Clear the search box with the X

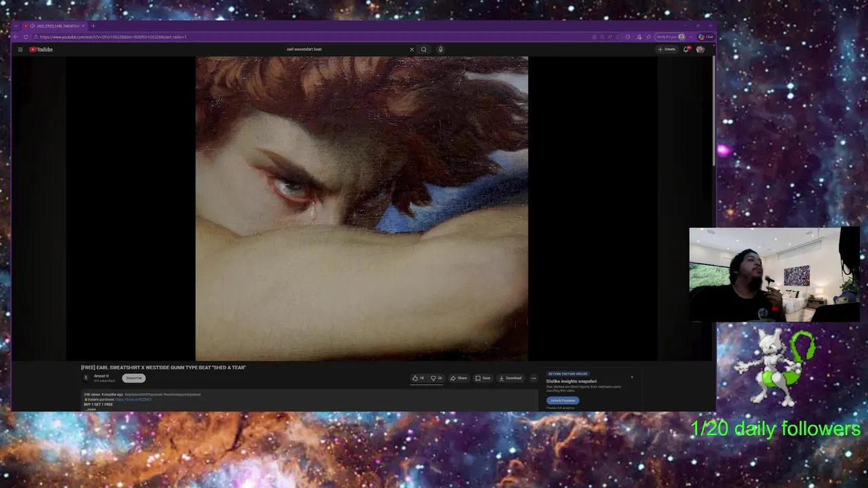pyautogui.click(x=411, y=49)
